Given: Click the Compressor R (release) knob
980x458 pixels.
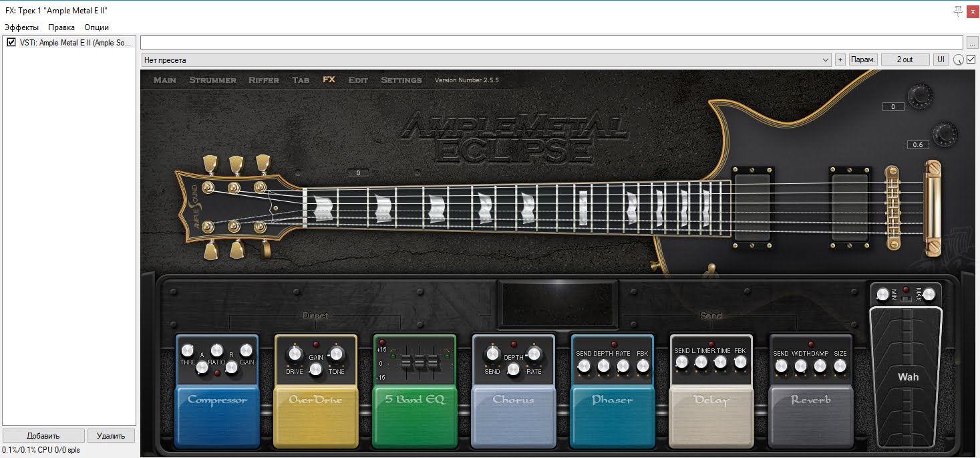Looking at the screenshot, I should click(x=232, y=368).
